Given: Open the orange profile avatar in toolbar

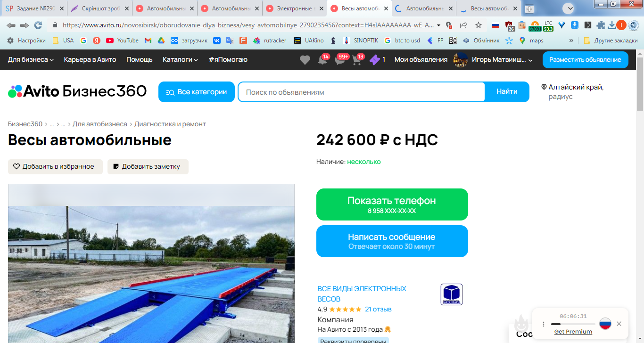Looking at the screenshot, I should point(621,25).
